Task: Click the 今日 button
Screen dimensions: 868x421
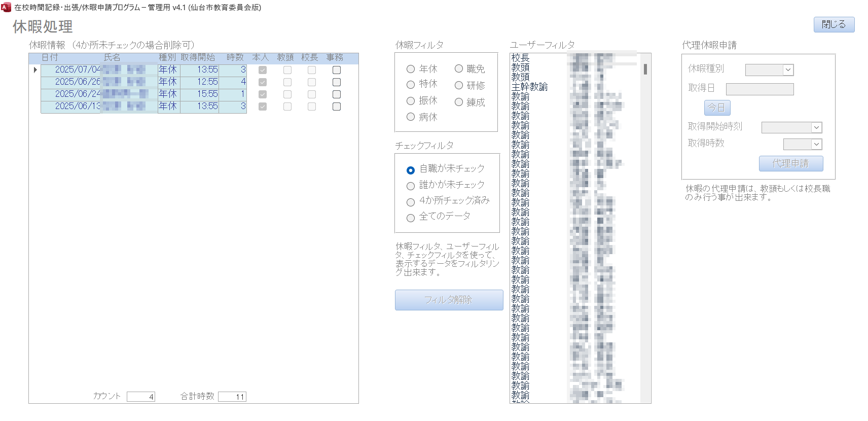Action: point(717,108)
